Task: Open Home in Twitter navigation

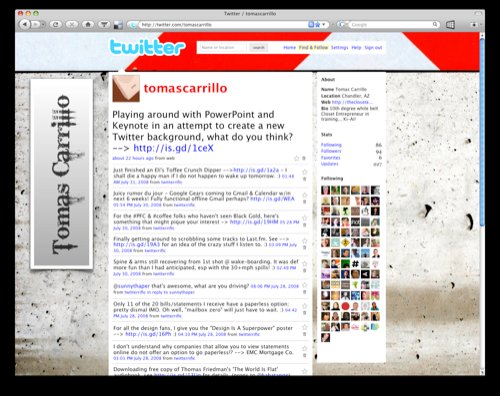Action: click(x=289, y=48)
